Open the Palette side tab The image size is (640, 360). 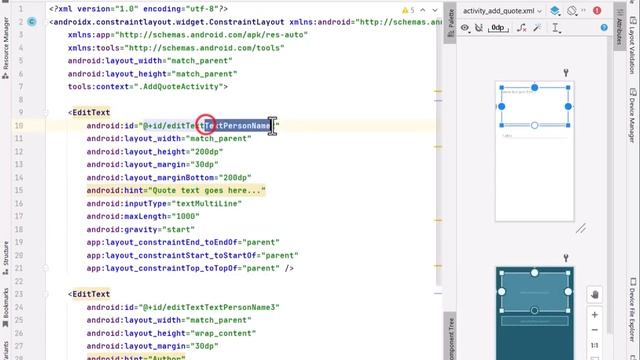pyautogui.click(x=451, y=23)
